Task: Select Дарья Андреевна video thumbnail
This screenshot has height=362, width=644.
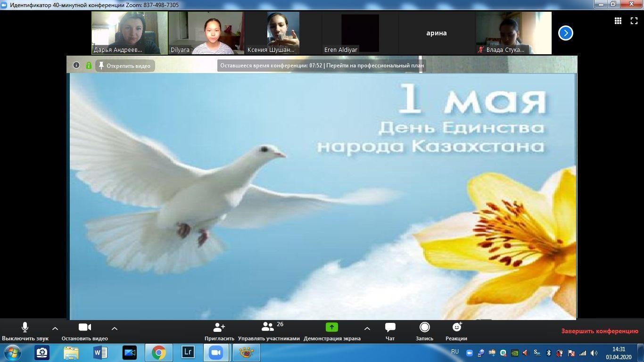Action: (130, 33)
